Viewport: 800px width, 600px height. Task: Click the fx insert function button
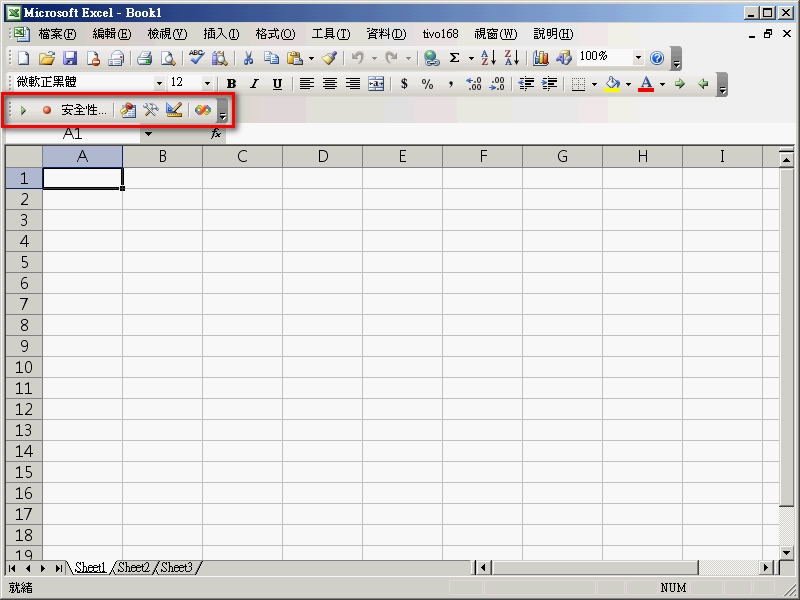[216, 134]
